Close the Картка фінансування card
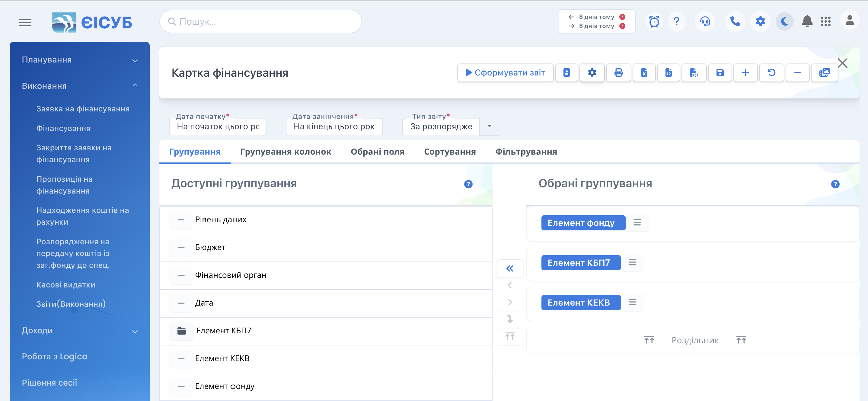This screenshot has height=401, width=868. (842, 63)
